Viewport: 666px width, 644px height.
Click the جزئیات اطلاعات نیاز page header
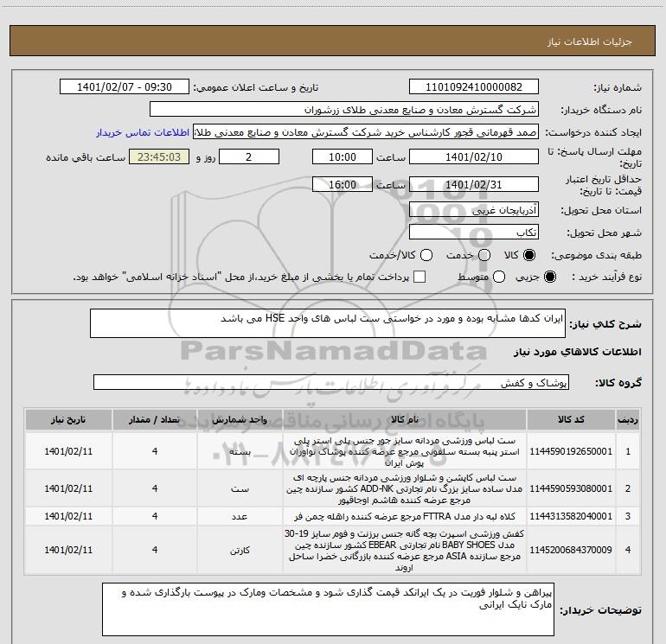coord(590,41)
